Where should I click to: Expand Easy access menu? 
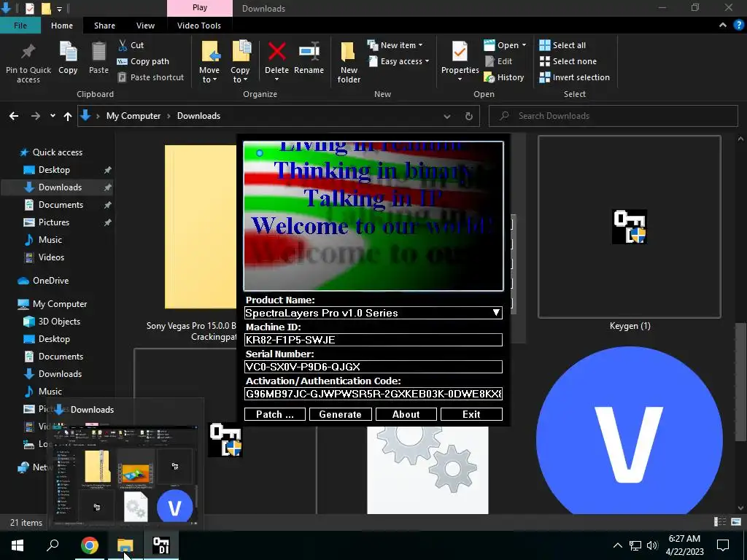pos(399,61)
